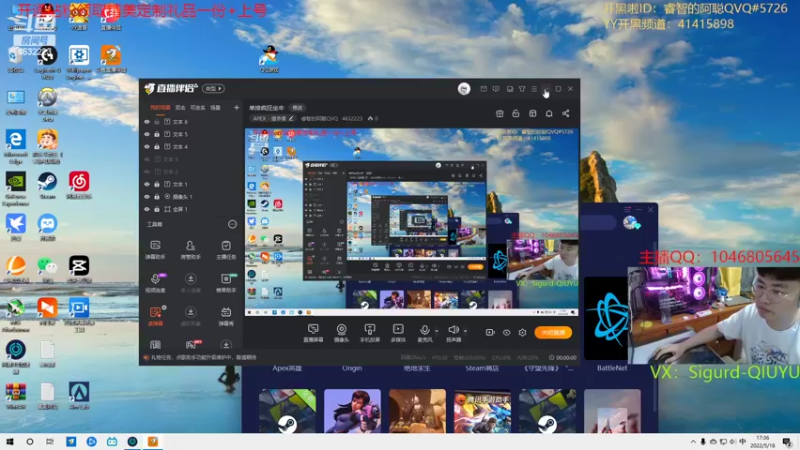Click the record video camera icon
Viewport: 800px width, 450px height.
(490, 333)
